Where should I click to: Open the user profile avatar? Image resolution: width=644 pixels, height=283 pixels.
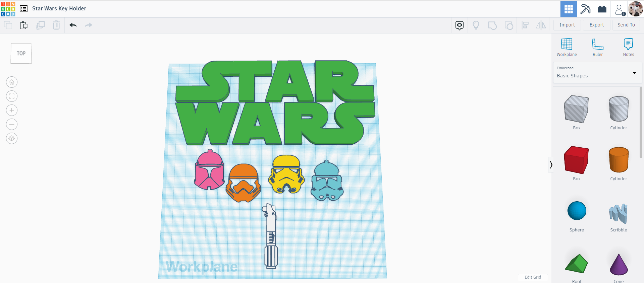(636, 9)
